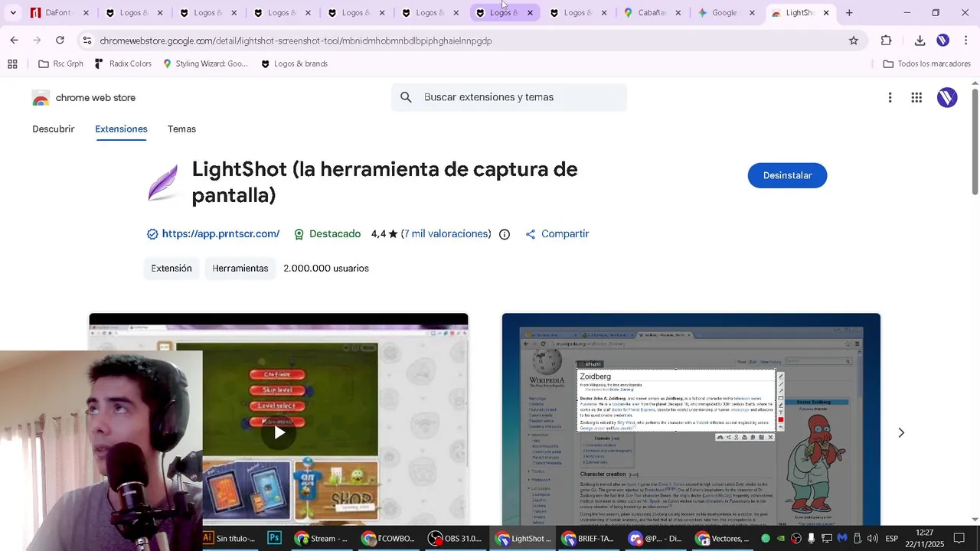Open the Radix Colors bookmark
980x551 pixels.
(x=122, y=64)
